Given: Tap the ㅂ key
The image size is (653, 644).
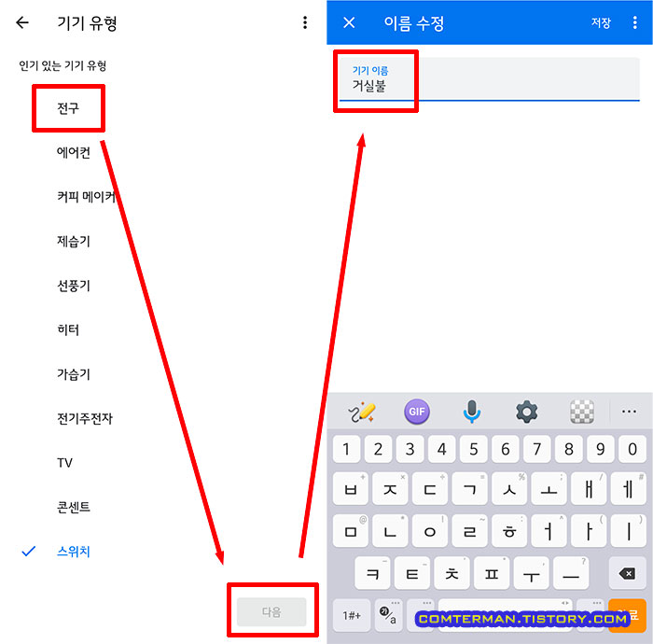Looking at the screenshot, I should point(351,489).
